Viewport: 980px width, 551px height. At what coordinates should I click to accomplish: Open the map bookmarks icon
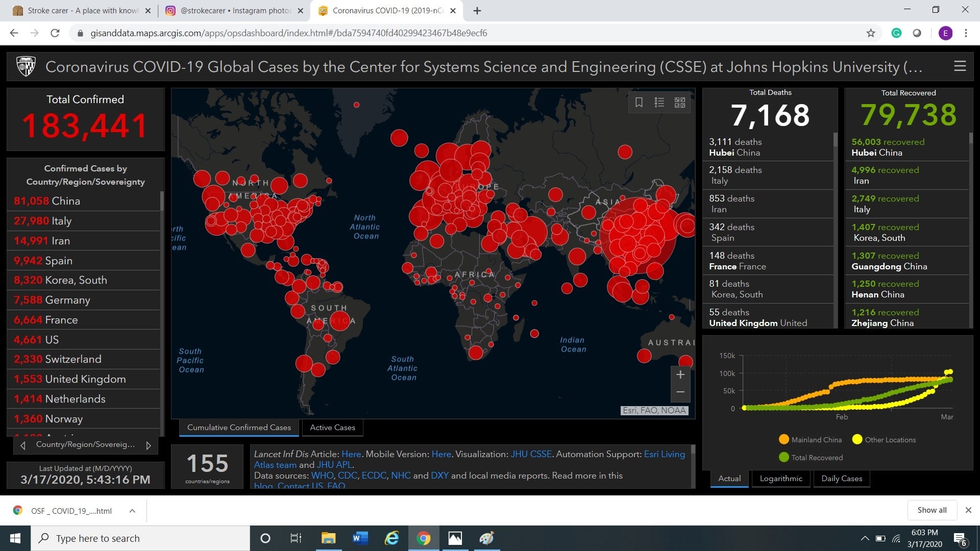coord(639,103)
